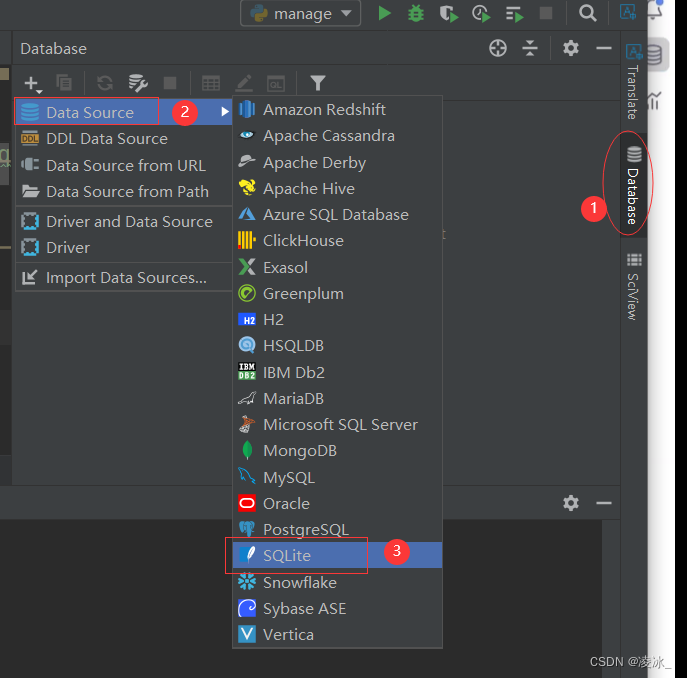Select Data Source from URL

click(124, 166)
